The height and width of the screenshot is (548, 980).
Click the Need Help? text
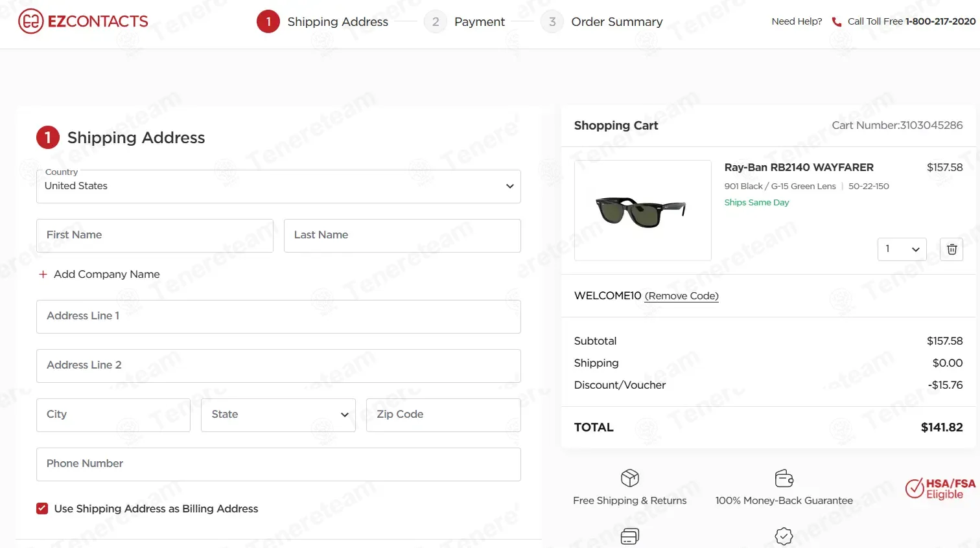coord(797,21)
